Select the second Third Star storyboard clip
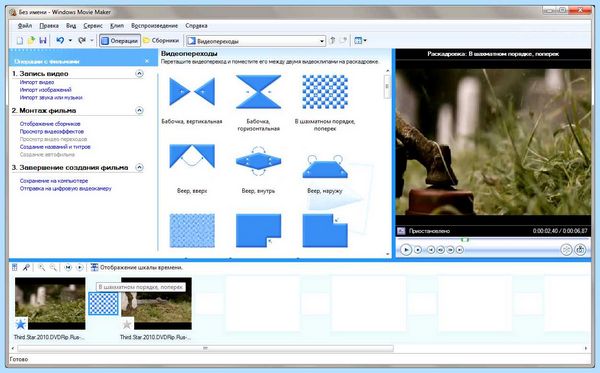The height and width of the screenshot is (373, 600). coord(157,303)
